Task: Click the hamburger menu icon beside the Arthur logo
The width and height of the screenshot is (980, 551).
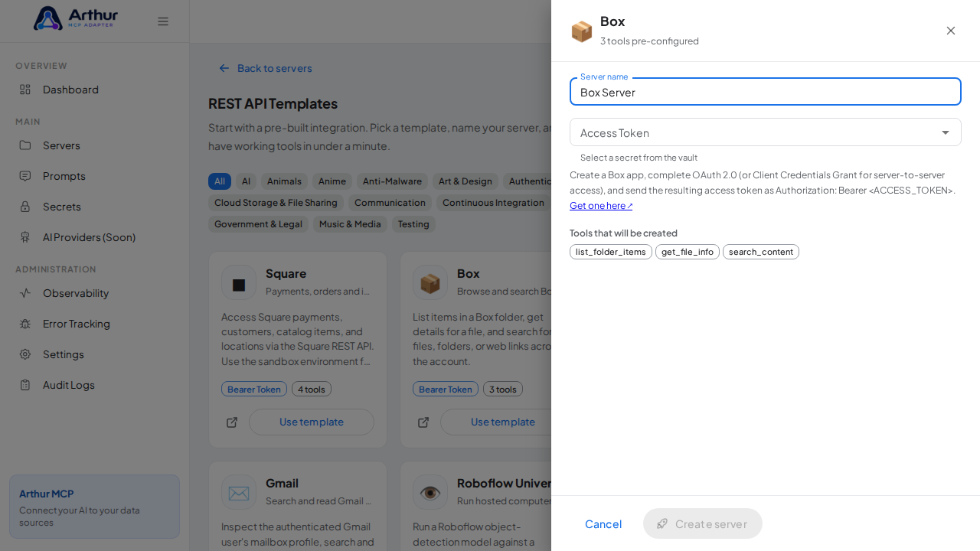Action: coord(163,21)
